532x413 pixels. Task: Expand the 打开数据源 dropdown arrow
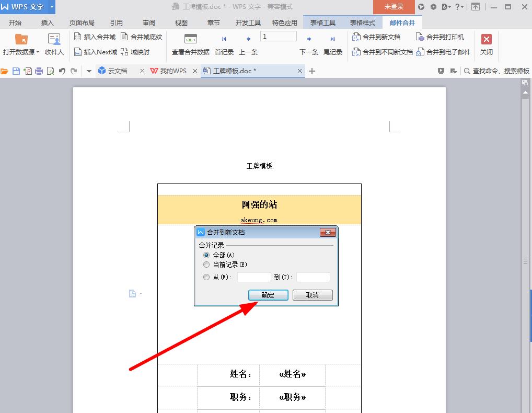pos(38,52)
